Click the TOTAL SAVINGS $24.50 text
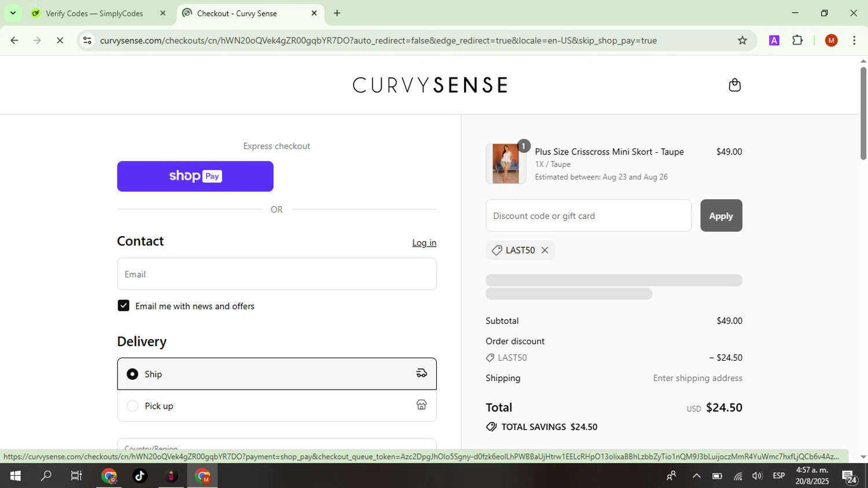Screen dimensions: 868x488 [x=549, y=427]
